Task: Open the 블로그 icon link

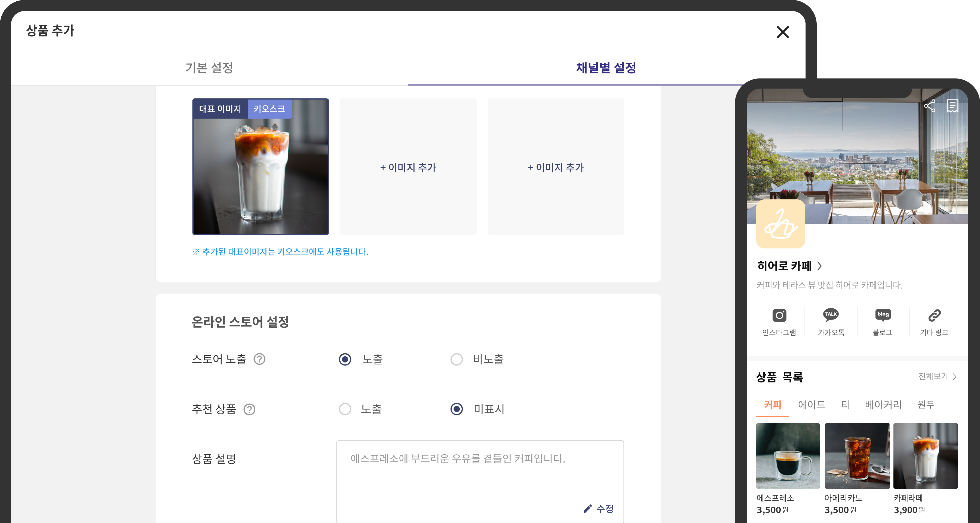Action: (x=883, y=315)
